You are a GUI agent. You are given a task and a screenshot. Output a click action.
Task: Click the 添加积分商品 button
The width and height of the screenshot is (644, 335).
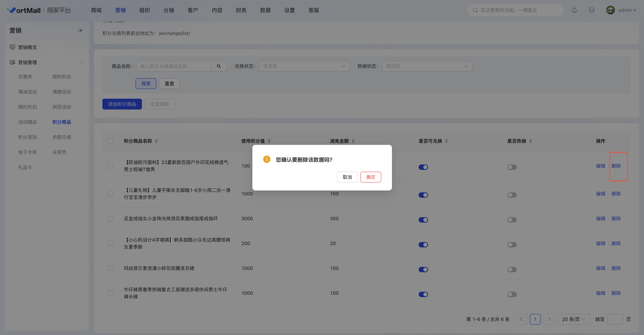[x=122, y=104]
